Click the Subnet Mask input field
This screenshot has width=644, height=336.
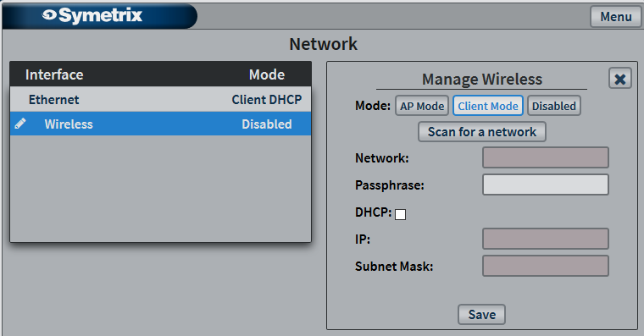click(546, 266)
